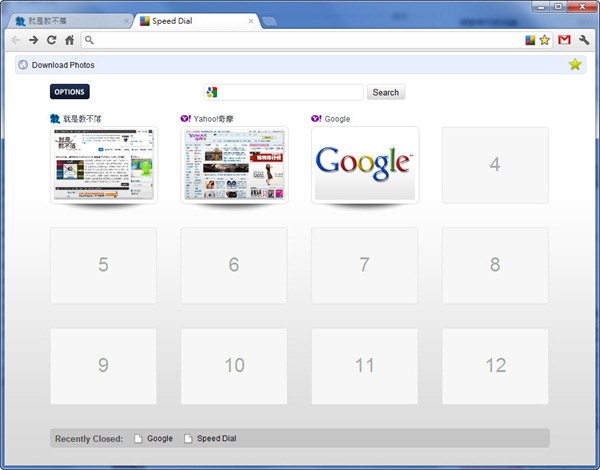The height and width of the screenshot is (470, 600).
Task: Open a new tab with the new-tab button
Action: (x=270, y=22)
